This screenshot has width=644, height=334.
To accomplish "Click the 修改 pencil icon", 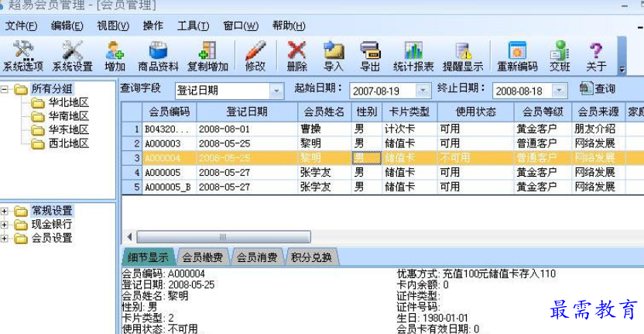I will tap(255, 57).
